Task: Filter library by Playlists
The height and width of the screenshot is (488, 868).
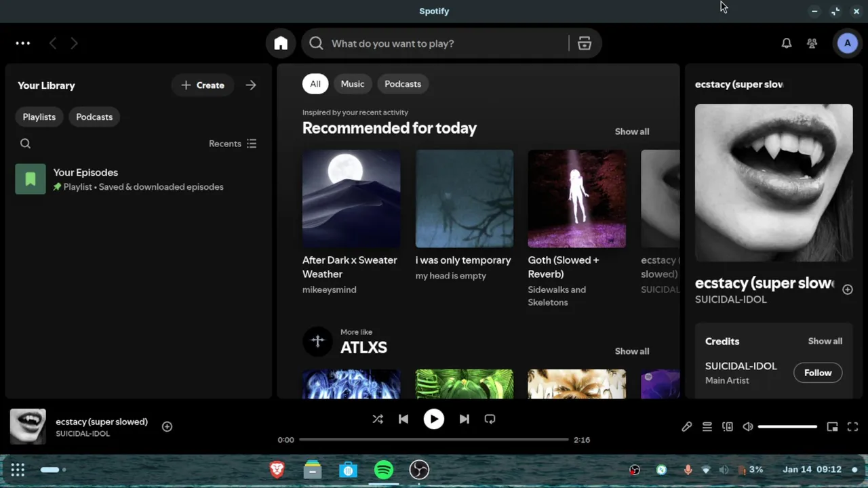Action: (x=39, y=117)
